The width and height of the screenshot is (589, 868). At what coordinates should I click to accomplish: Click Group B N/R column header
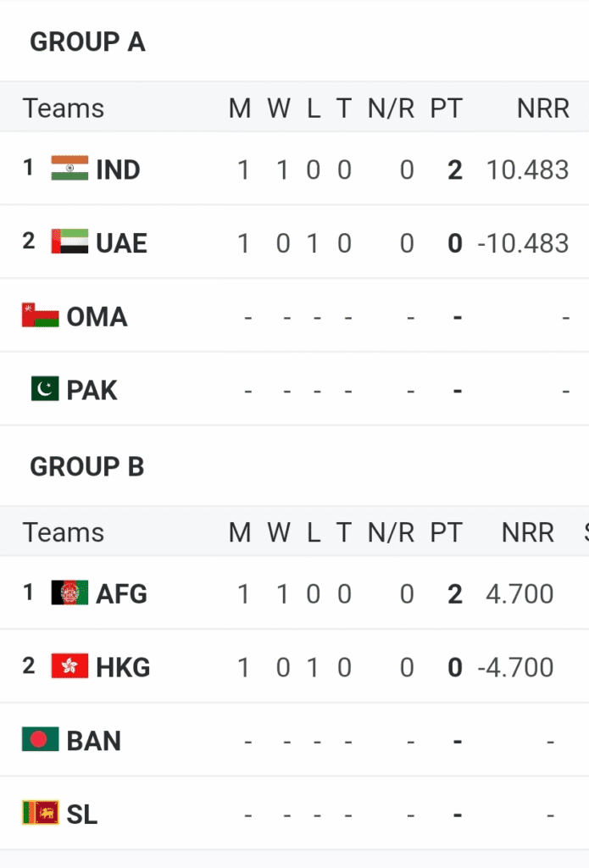click(391, 532)
